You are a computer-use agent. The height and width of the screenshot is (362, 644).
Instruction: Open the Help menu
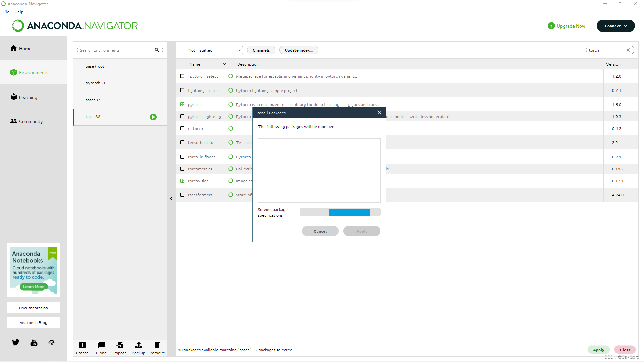click(19, 12)
